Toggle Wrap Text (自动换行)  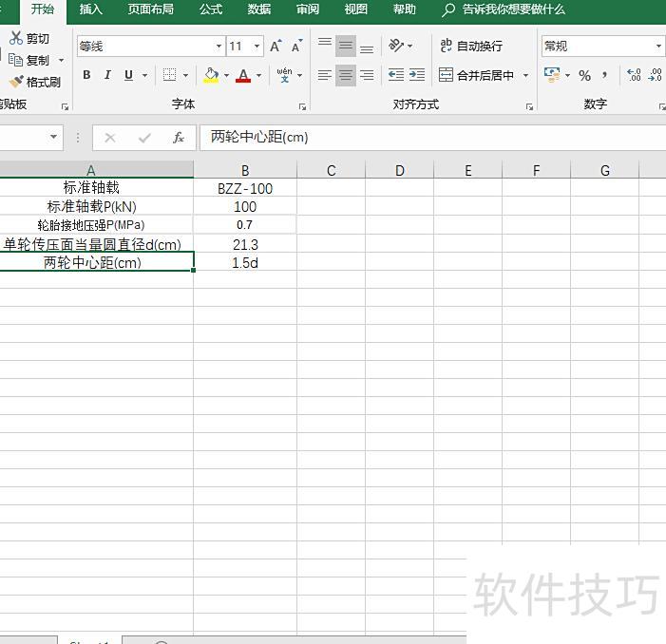pos(471,46)
